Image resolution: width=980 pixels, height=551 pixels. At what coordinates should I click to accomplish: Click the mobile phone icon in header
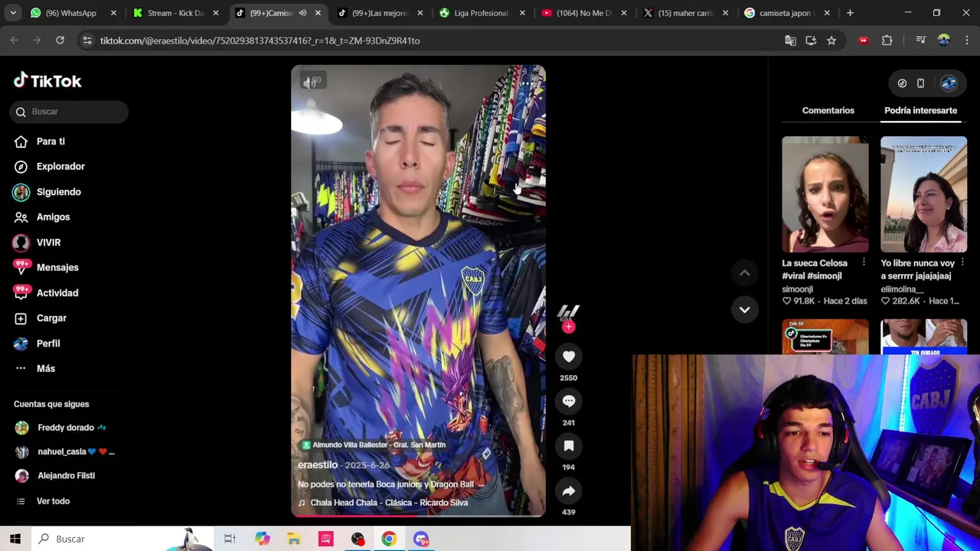(x=920, y=83)
